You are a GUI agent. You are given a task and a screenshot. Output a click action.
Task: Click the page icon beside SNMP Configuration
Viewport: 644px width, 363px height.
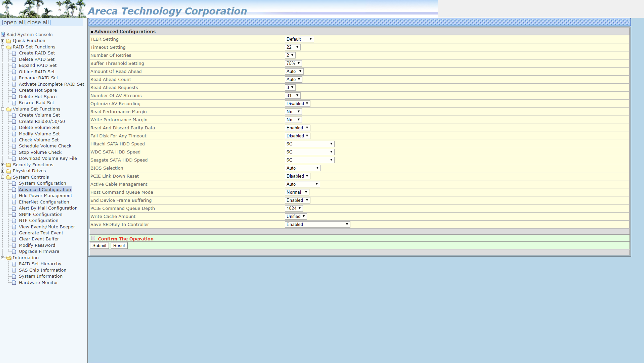click(14, 215)
